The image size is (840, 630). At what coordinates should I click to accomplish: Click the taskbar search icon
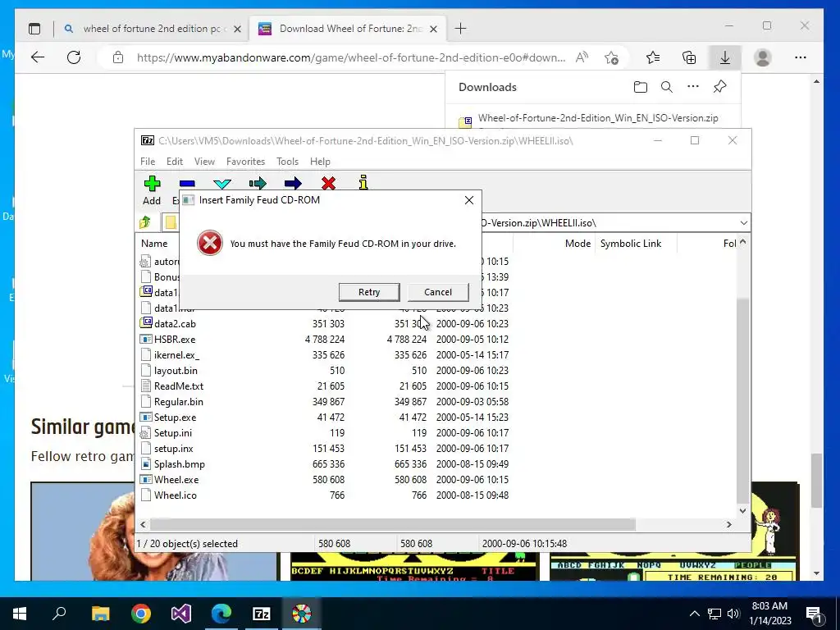pyautogui.click(x=59, y=614)
